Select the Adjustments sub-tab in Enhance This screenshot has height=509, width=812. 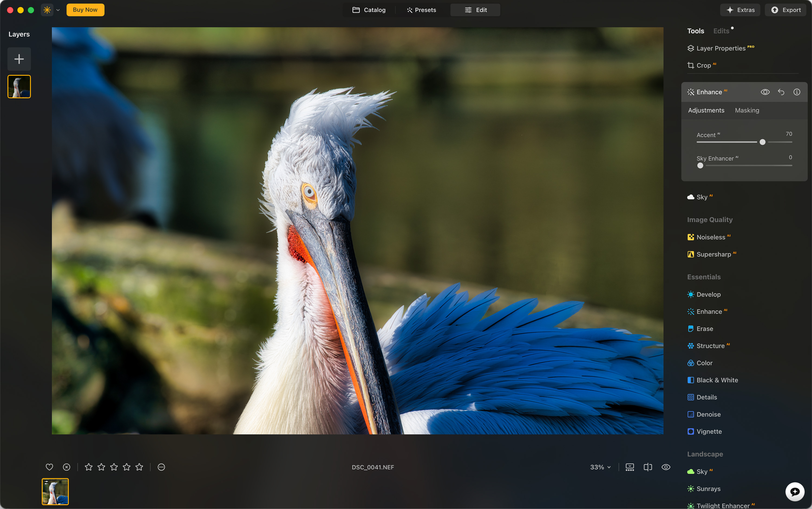[x=706, y=110]
